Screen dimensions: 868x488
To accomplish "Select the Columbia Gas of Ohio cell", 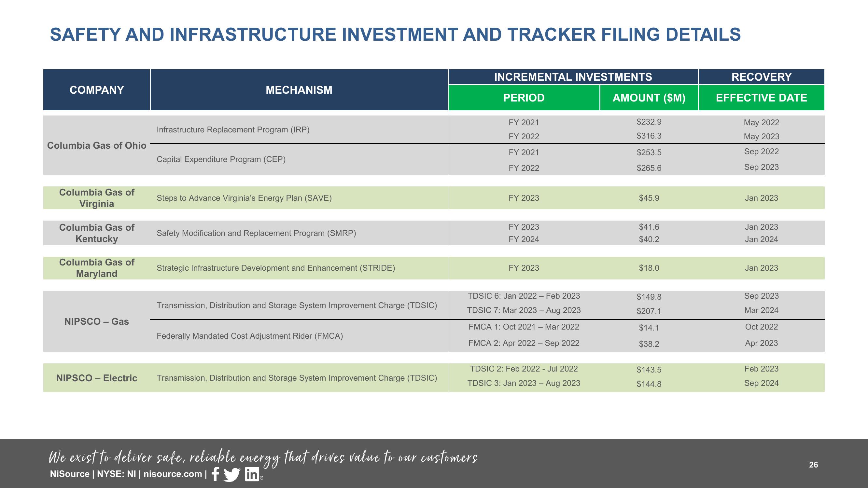I will pyautogui.click(x=97, y=145).
